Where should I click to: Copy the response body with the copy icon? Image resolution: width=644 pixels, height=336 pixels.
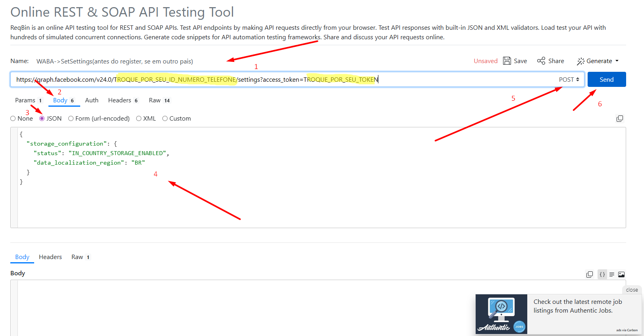590,275
